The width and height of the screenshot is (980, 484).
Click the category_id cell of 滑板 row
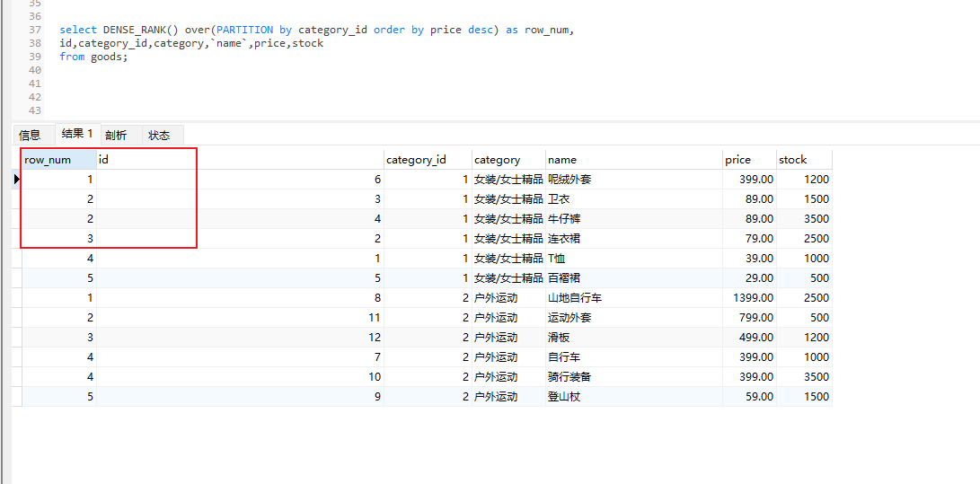pyautogui.click(x=428, y=338)
